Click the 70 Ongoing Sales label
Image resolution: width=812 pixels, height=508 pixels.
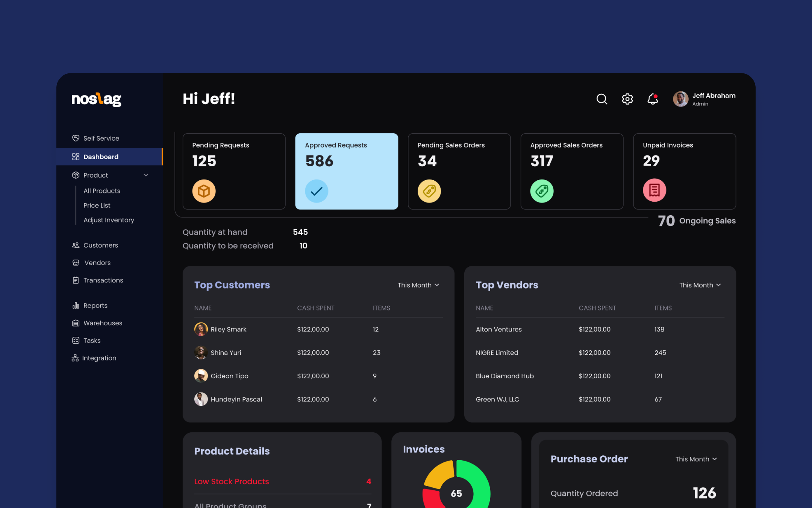tap(697, 221)
